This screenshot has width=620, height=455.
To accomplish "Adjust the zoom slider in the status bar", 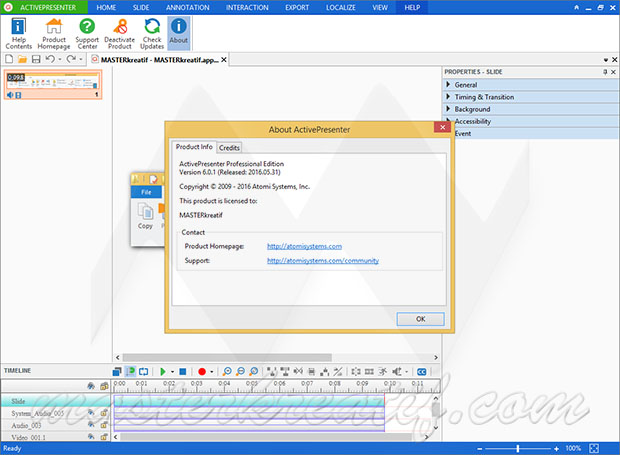I will [x=518, y=448].
